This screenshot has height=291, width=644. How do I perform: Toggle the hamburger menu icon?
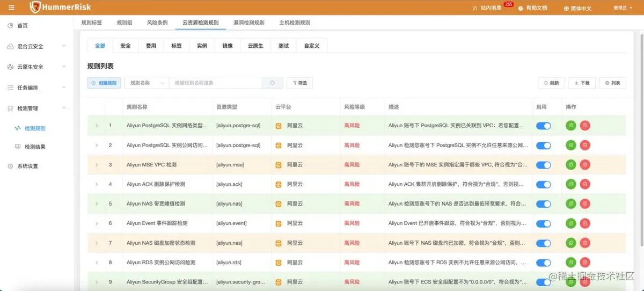click(12, 8)
